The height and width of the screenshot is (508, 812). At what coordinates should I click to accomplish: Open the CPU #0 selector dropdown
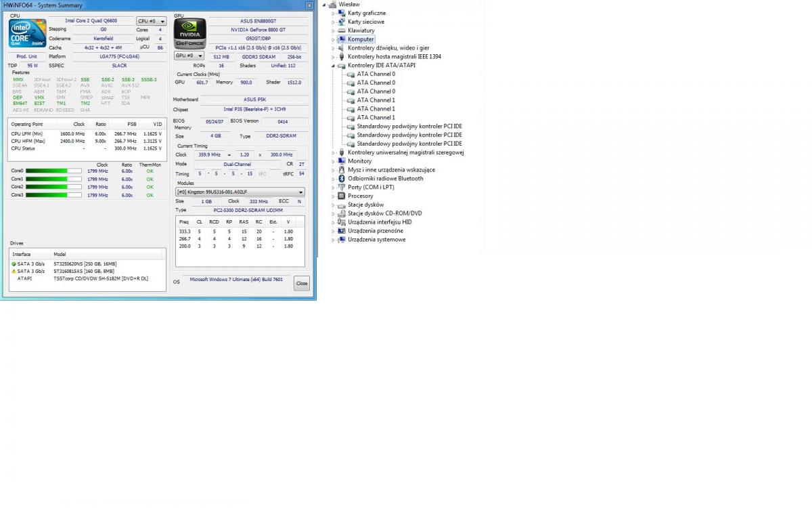[x=152, y=21]
